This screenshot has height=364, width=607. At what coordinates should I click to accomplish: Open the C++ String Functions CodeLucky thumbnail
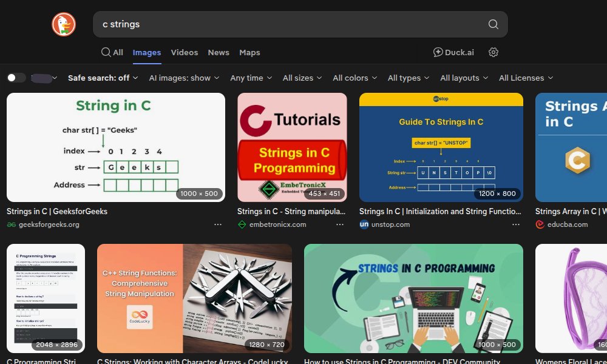[194, 298]
